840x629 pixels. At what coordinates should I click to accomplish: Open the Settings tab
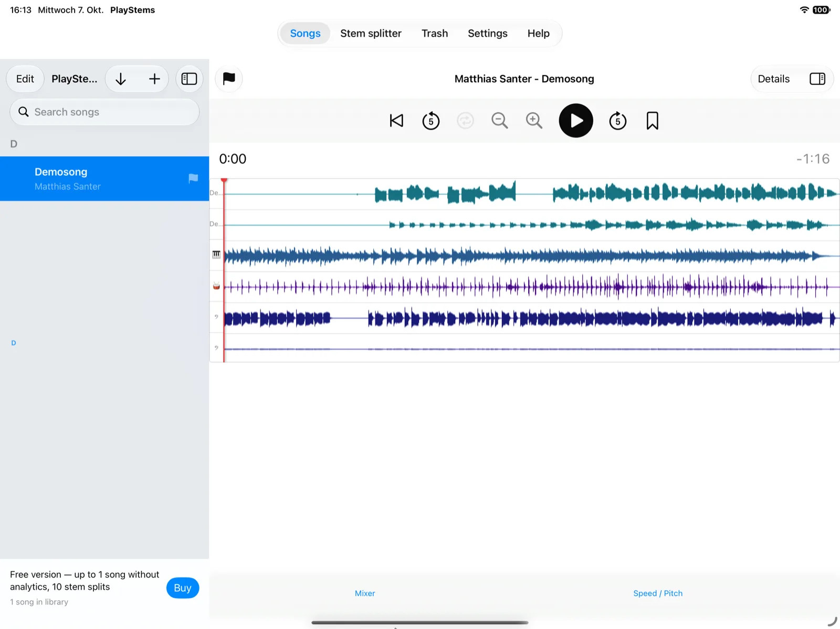click(x=488, y=33)
